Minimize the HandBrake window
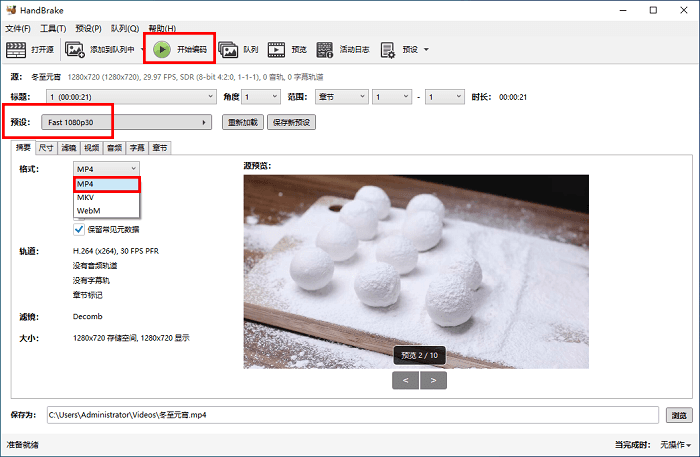The height and width of the screenshot is (457, 700). 624,10
